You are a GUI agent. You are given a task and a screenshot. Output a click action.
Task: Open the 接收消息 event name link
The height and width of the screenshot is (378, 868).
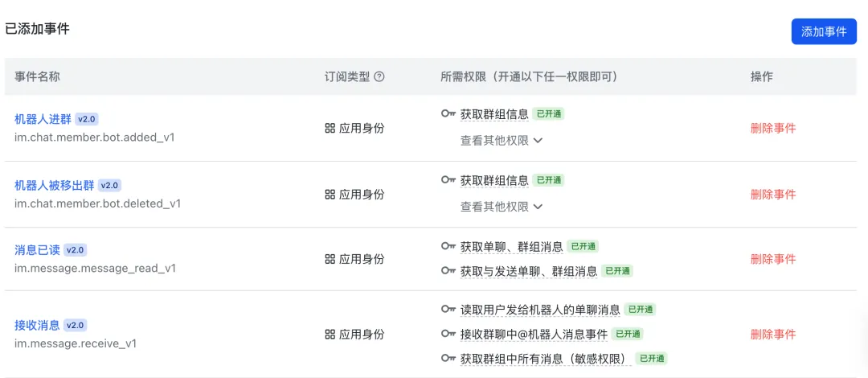click(37, 326)
